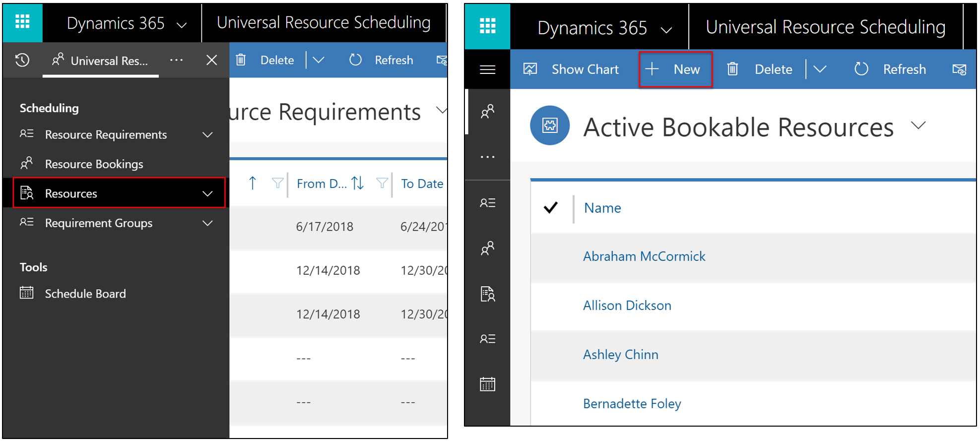
Task: Open Bernadette Foley record
Action: click(x=632, y=404)
